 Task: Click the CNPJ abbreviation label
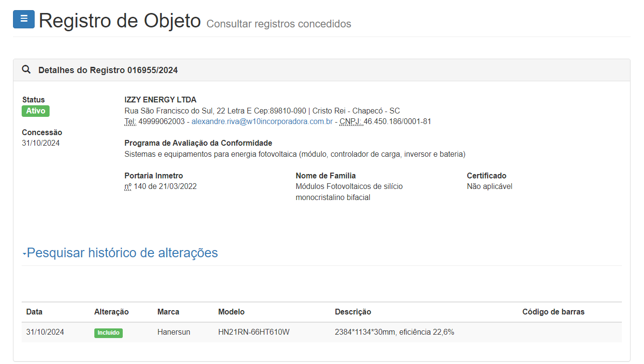(350, 122)
